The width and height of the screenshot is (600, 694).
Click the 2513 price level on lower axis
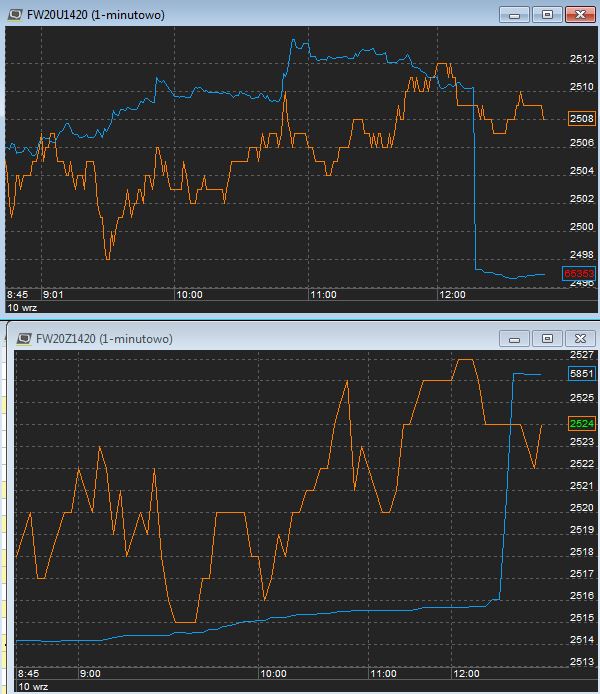point(582,662)
